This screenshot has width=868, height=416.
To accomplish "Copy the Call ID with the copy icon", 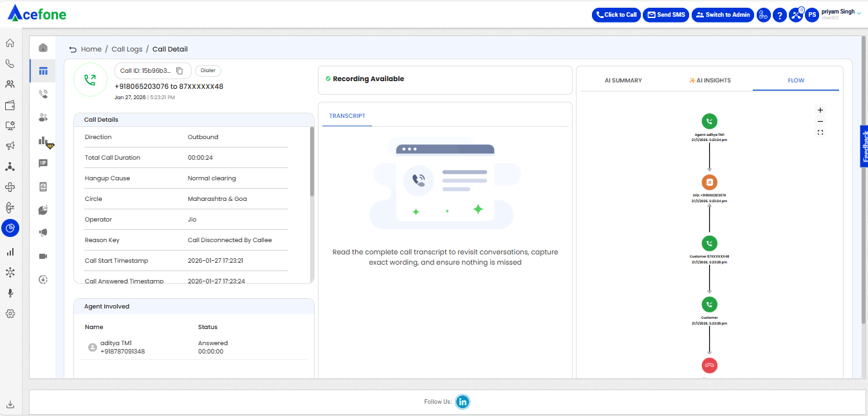I will click(x=180, y=71).
